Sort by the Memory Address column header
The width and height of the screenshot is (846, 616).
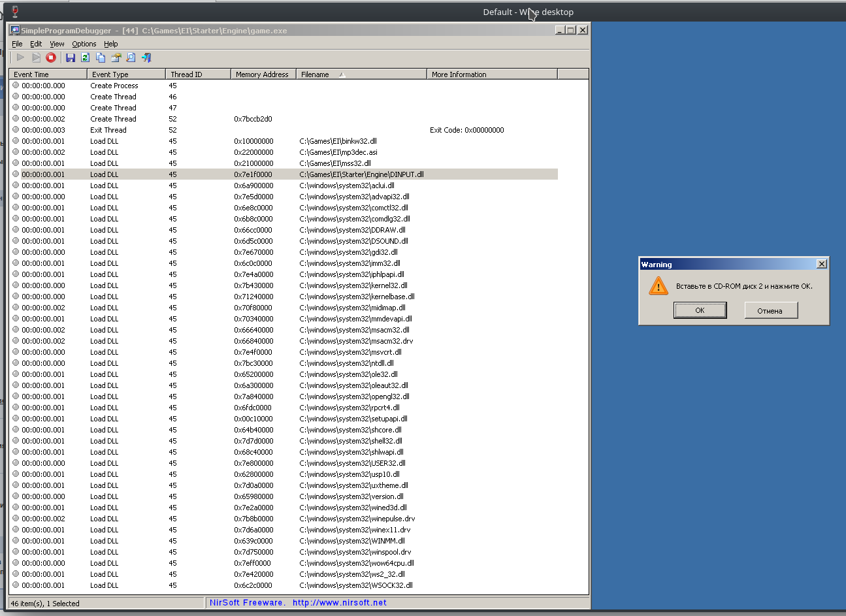[x=261, y=74]
